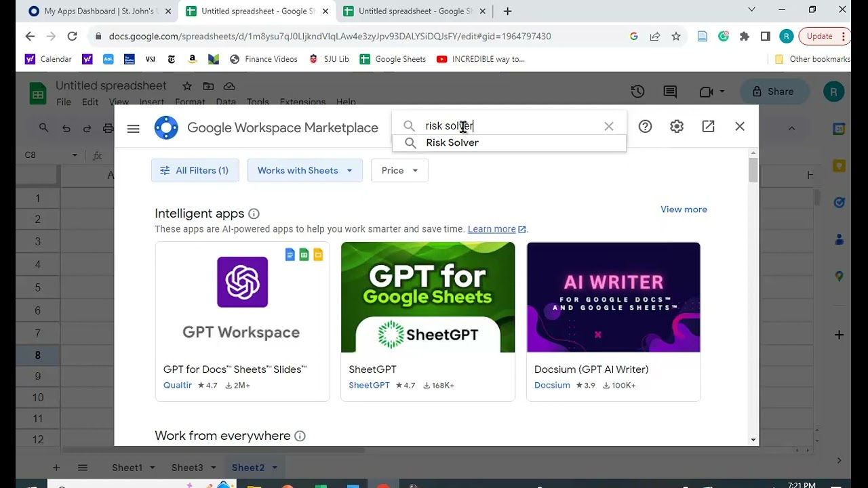Viewport: 868px width, 488px height.
Task: Open the Marketplace hamburger menu
Action: point(133,127)
